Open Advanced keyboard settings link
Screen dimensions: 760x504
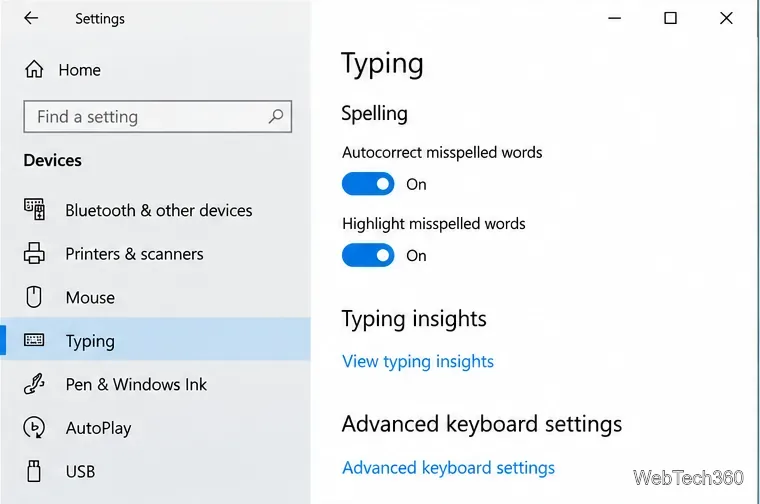click(x=448, y=468)
